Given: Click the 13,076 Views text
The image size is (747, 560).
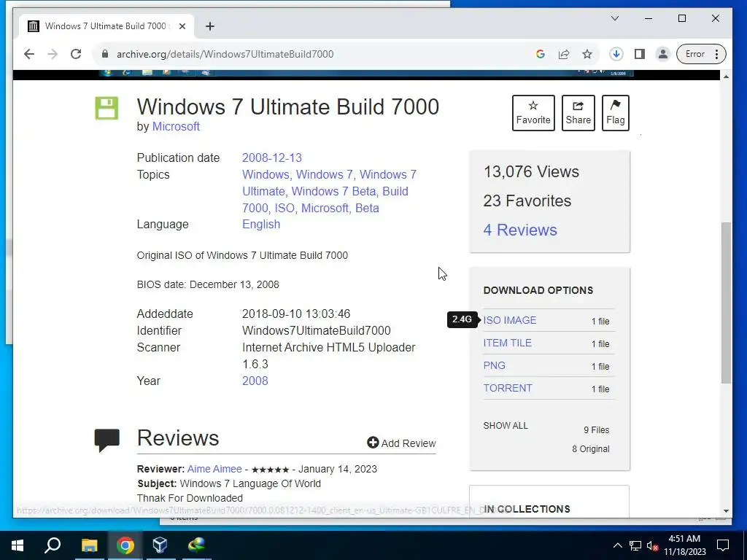Looking at the screenshot, I should (x=531, y=171).
